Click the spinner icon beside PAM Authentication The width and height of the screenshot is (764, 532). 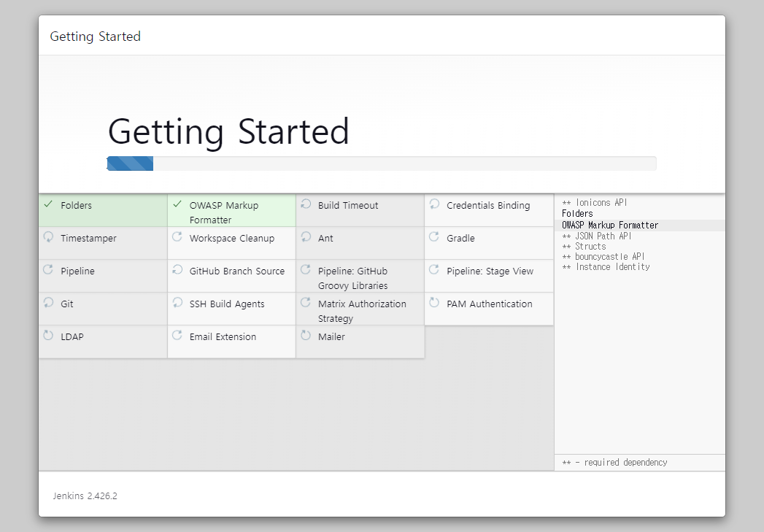point(434,303)
